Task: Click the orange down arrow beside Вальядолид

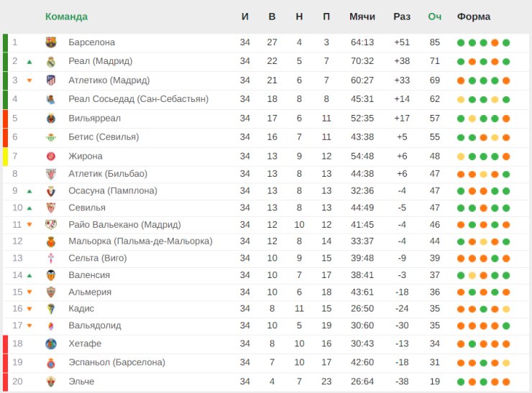Action: tap(29, 326)
